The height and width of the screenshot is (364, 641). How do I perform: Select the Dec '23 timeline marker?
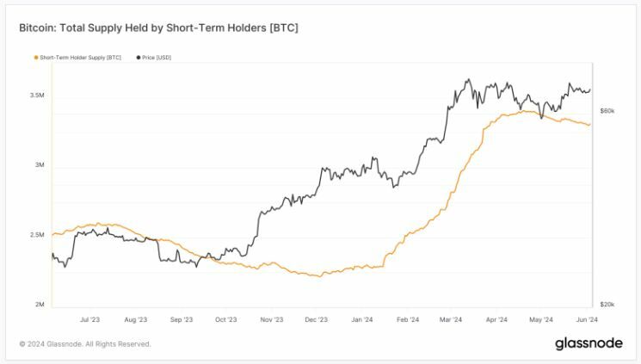pos(316,318)
